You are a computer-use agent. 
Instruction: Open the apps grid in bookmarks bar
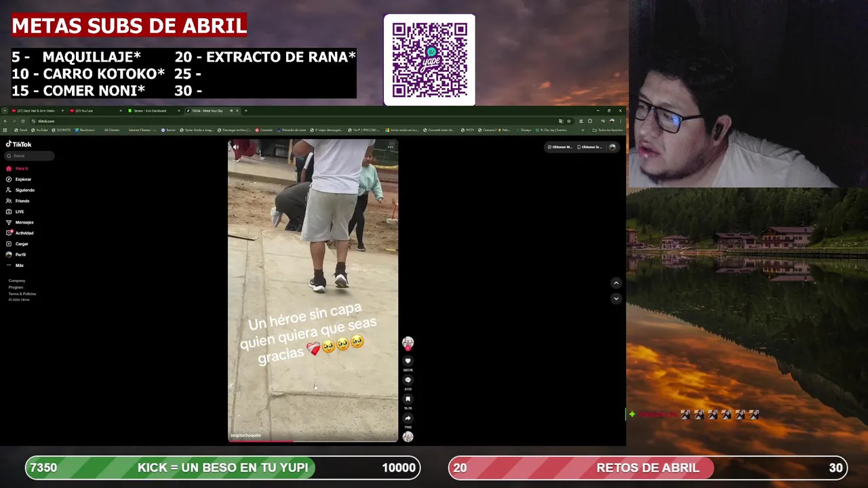pyautogui.click(x=5, y=130)
